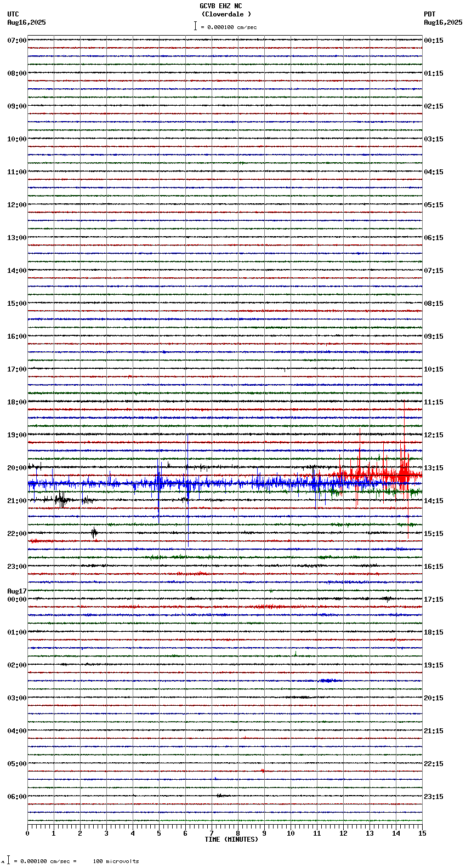
Task: Select the '00:00' UTC time label
Action: (x=17, y=599)
